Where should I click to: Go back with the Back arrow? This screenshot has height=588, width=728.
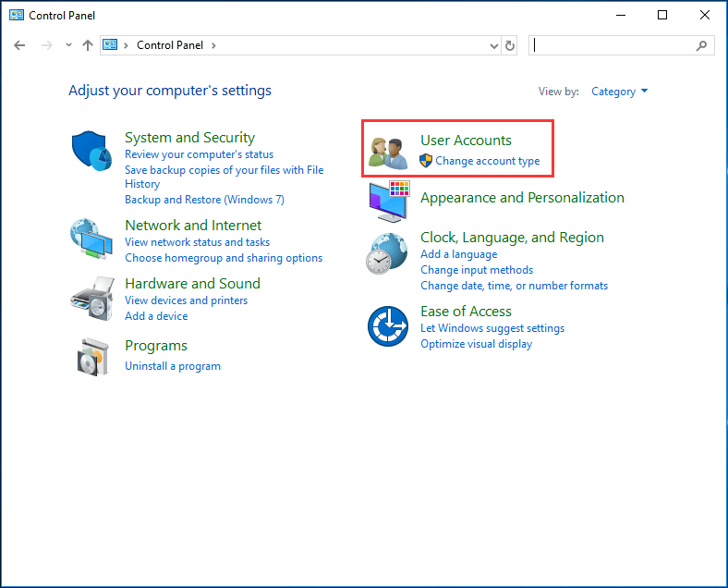pos(19,45)
